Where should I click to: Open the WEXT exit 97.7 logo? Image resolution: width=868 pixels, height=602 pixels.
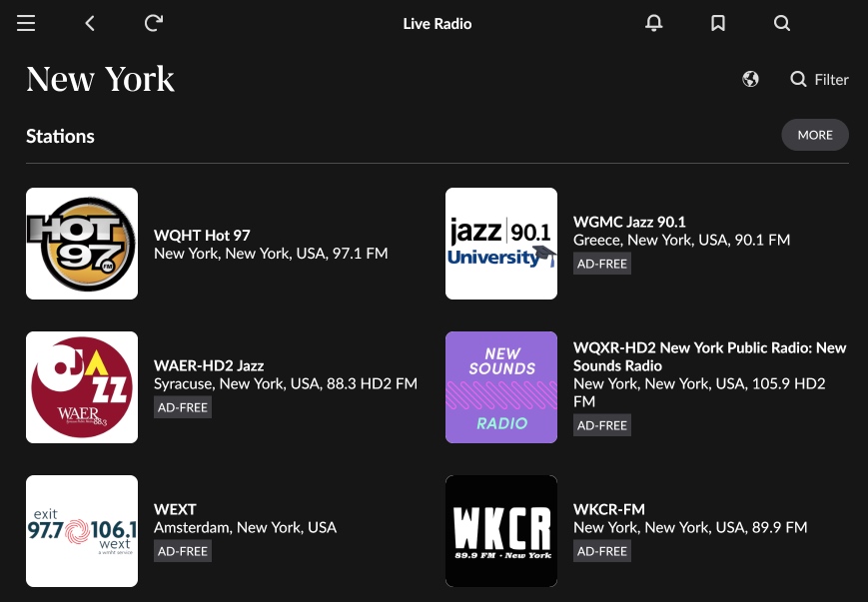[x=82, y=531]
